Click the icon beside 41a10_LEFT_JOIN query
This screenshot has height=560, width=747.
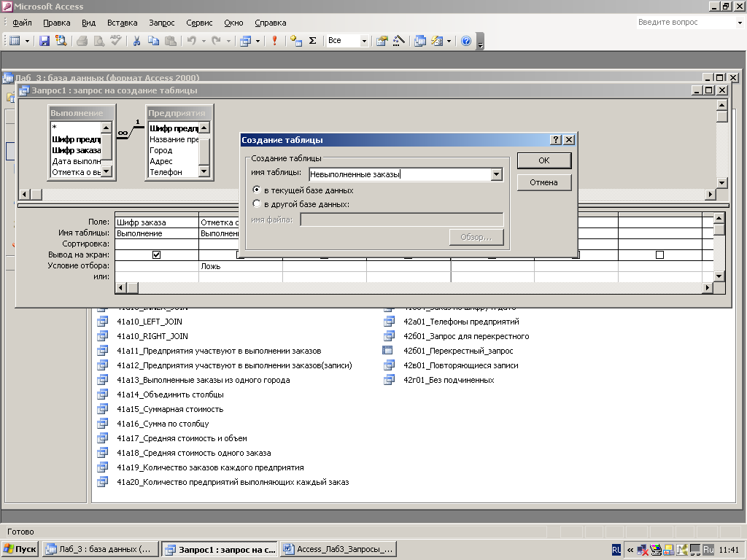click(x=102, y=322)
